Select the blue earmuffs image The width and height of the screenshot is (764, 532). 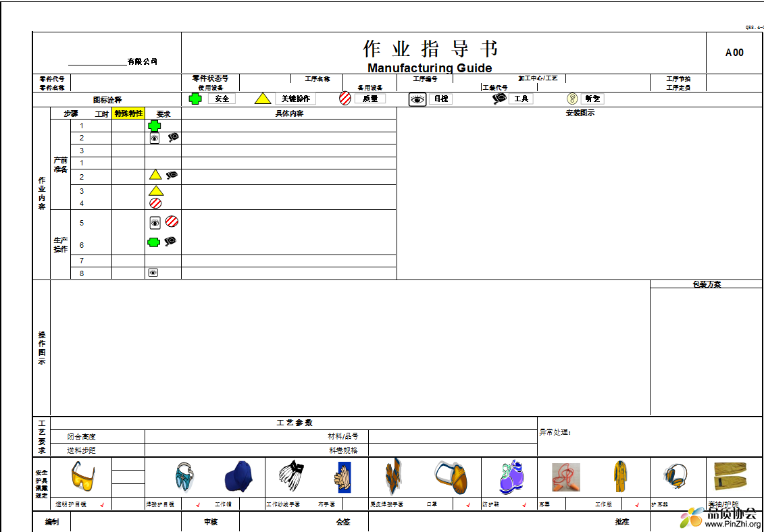tap(676, 478)
